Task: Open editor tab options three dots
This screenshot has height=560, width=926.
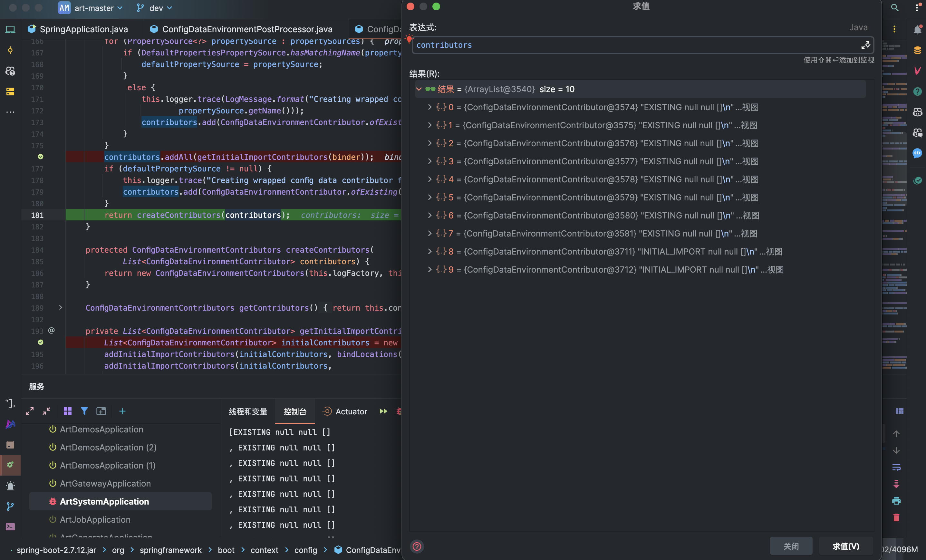Action: tap(894, 29)
